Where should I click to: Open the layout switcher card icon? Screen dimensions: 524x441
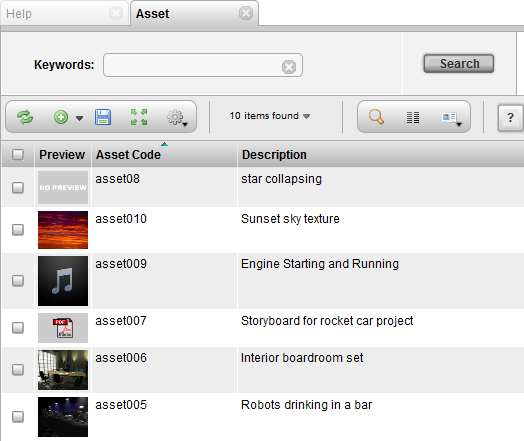click(451, 118)
